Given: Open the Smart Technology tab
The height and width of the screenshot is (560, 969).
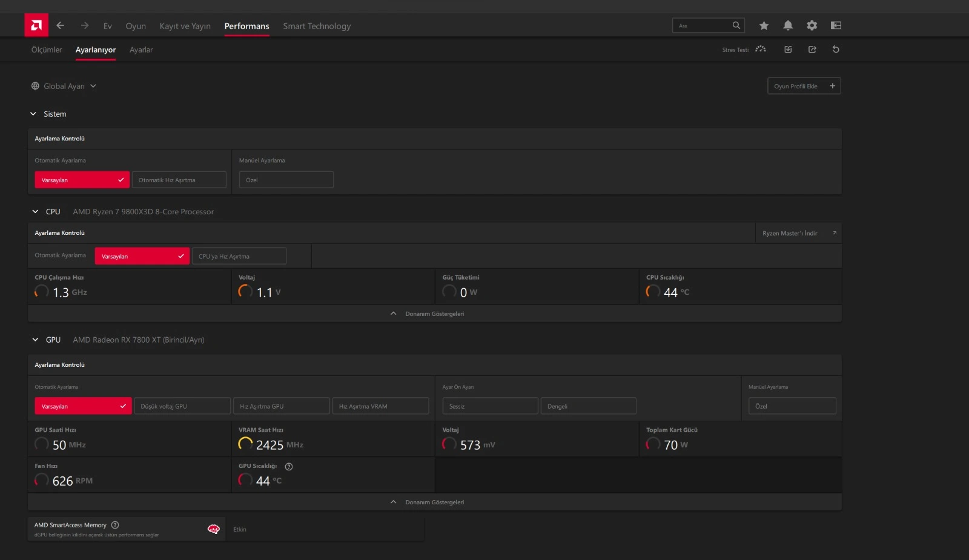Looking at the screenshot, I should click(x=317, y=26).
